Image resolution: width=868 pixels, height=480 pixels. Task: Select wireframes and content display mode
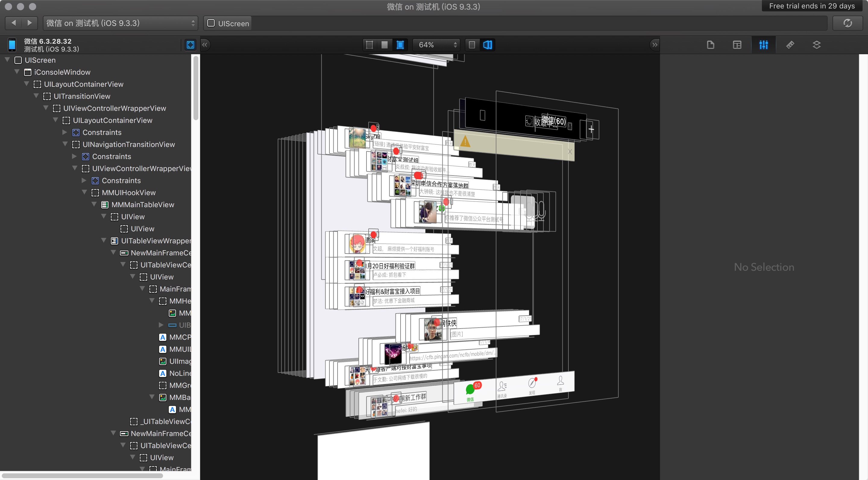pyautogui.click(x=400, y=45)
